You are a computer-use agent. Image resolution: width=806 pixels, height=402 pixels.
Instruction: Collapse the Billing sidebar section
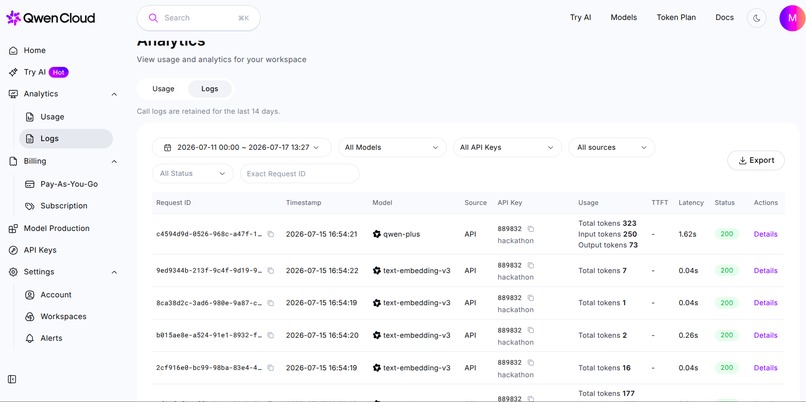click(114, 161)
